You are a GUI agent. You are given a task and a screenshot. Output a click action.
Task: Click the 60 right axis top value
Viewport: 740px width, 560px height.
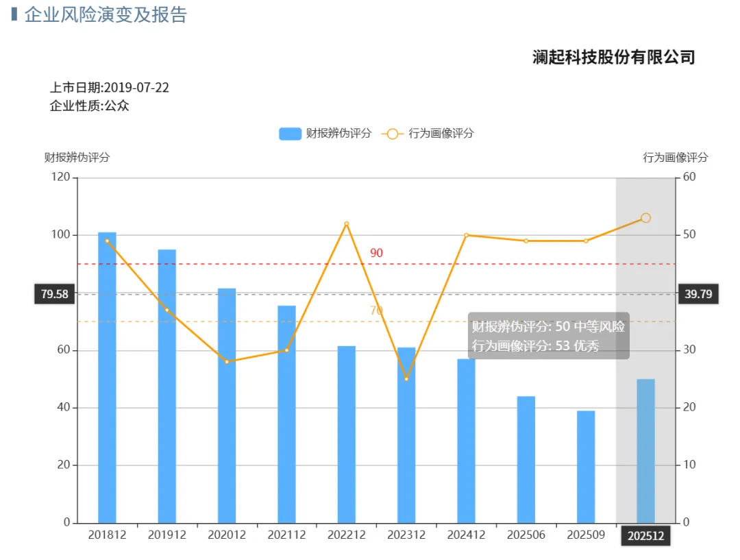[689, 177]
